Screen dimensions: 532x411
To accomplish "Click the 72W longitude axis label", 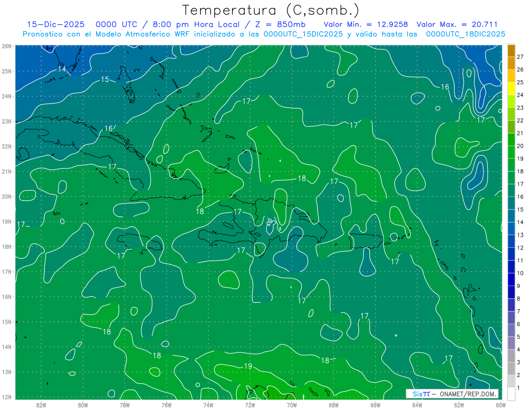I will (x=250, y=404).
